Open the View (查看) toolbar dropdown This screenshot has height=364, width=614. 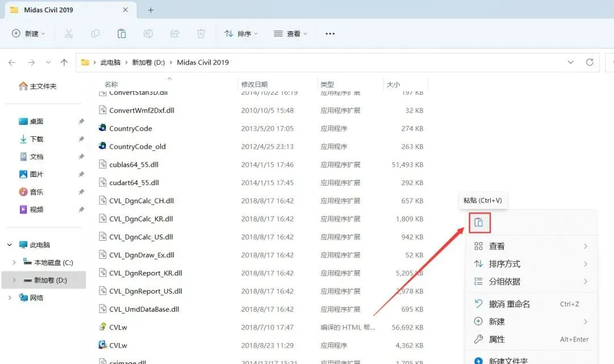coord(290,34)
